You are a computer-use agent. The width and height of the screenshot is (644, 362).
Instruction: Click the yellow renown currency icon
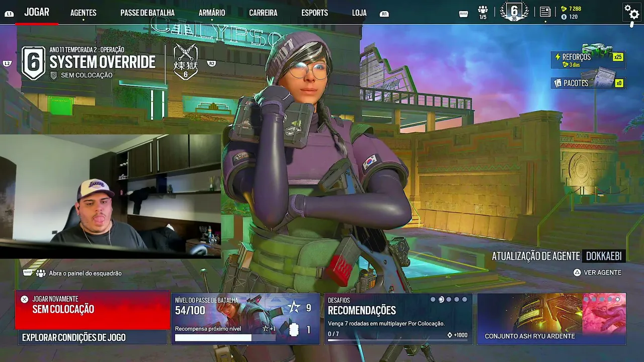tap(563, 9)
